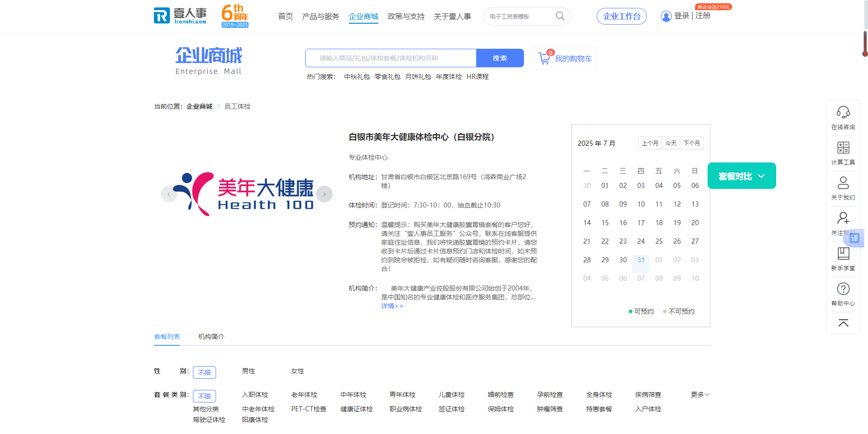This screenshot has height=434, width=868.
Task: Click 登录 link
Action: point(682,16)
